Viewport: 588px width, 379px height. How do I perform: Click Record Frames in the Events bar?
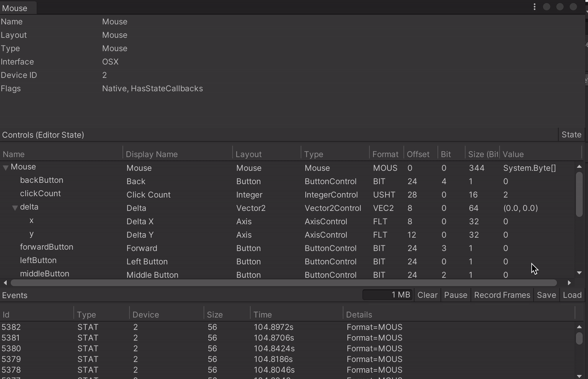pos(502,295)
